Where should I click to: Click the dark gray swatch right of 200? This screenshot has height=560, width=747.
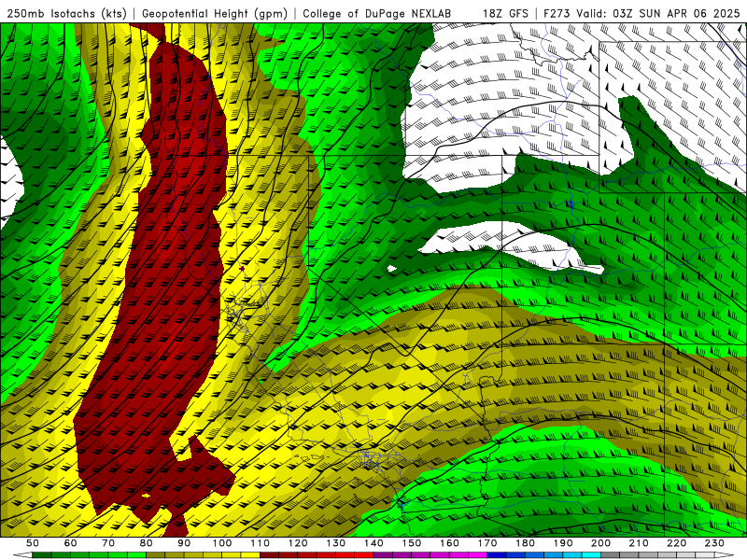coord(611,555)
